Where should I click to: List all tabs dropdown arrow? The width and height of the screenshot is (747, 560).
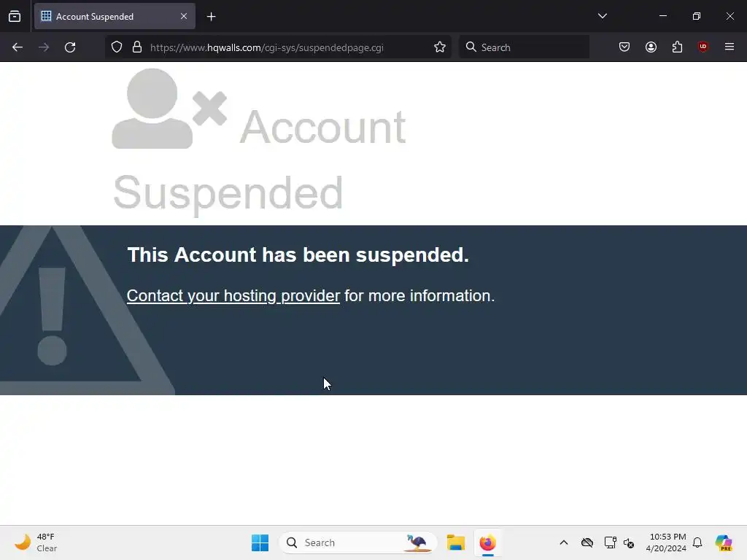(603, 16)
